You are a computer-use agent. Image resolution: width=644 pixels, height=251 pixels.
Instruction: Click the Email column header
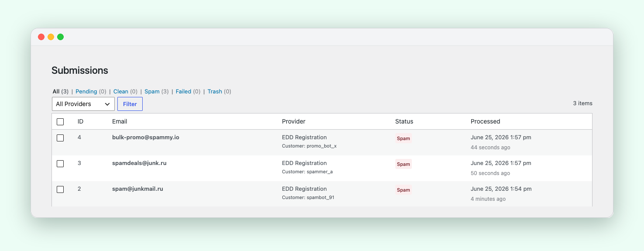point(120,121)
